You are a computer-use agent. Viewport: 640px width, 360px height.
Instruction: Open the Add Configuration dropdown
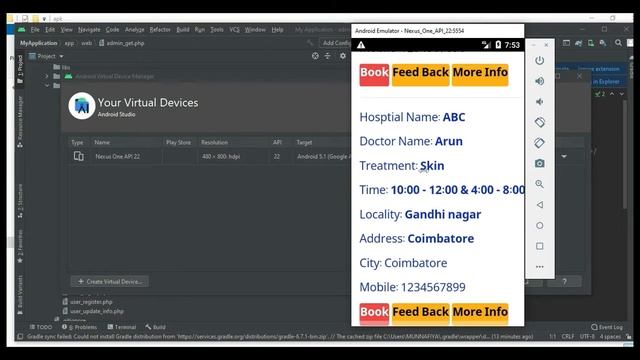(336, 43)
